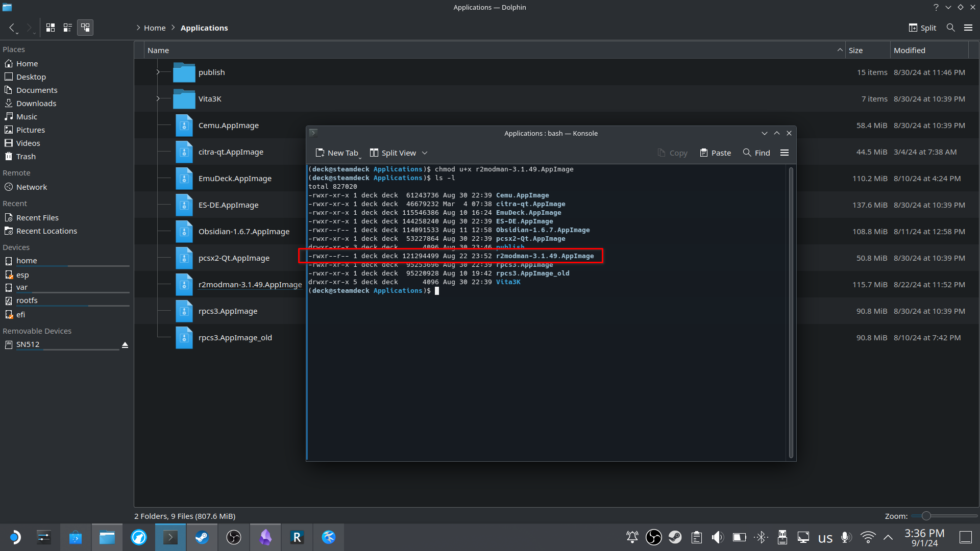Viewport: 980px width, 551px height.
Task: Open the application launcher in taskbar
Action: (15, 537)
